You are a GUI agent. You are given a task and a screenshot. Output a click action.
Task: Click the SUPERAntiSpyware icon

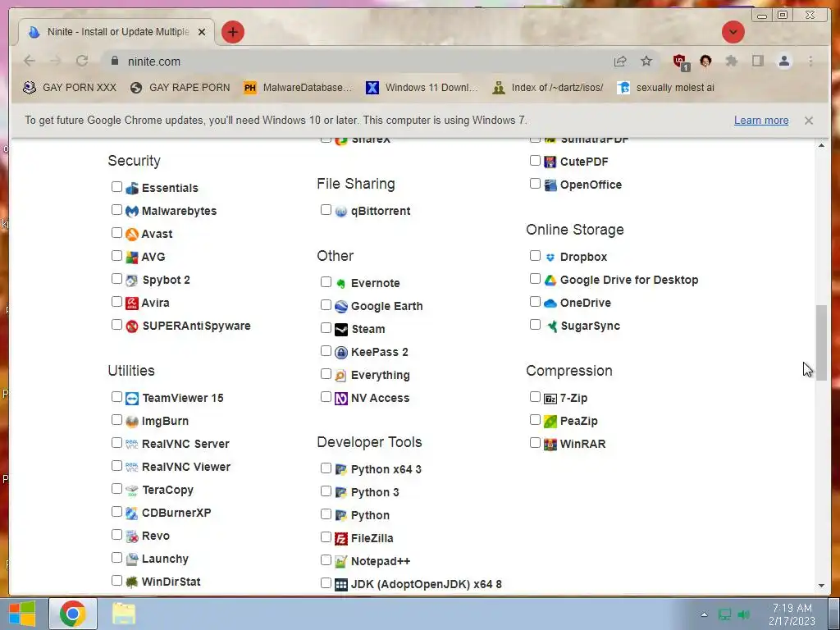tap(132, 326)
